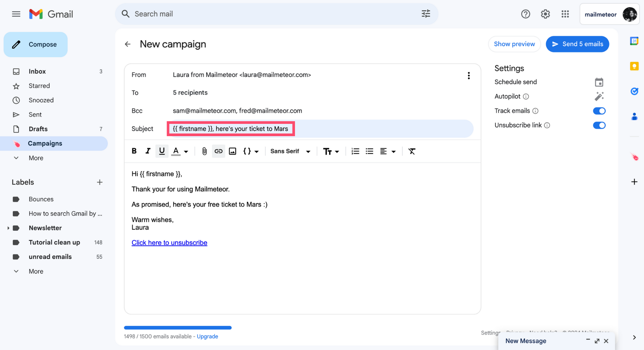Open Google Tasks in side panel

pyautogui.click(x=634, y=91)
